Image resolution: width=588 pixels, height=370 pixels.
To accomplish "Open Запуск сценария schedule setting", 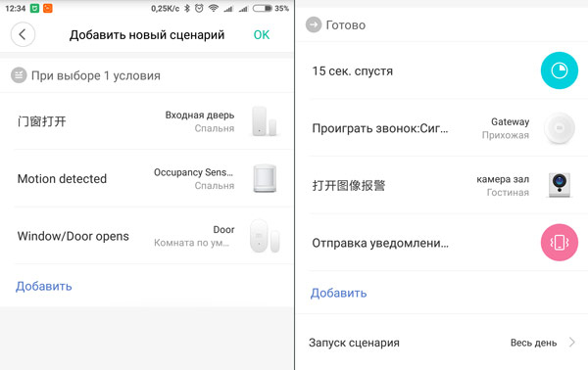I will [x=442, y=343].
